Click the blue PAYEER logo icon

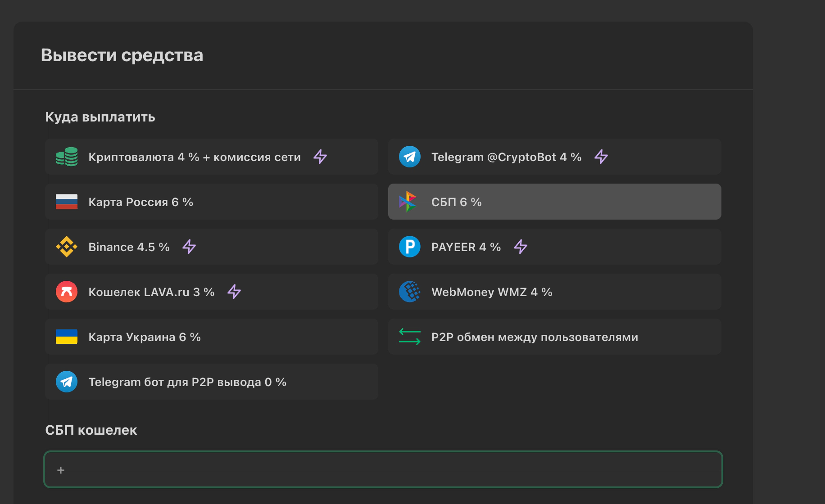pyautogui.click(x=409, y=247)
